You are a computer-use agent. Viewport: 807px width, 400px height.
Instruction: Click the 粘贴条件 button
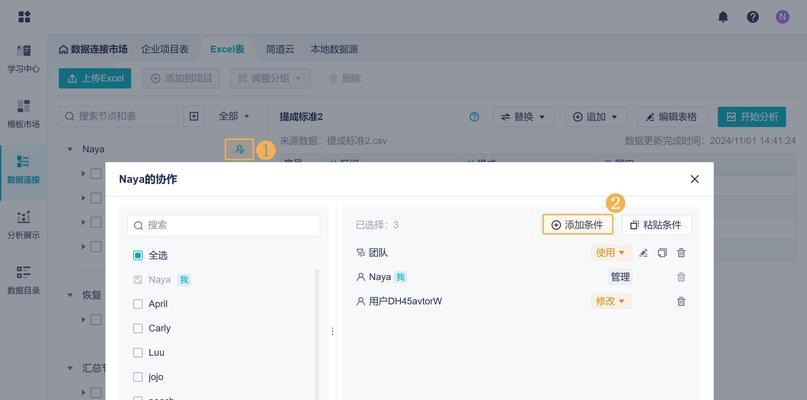656,225
